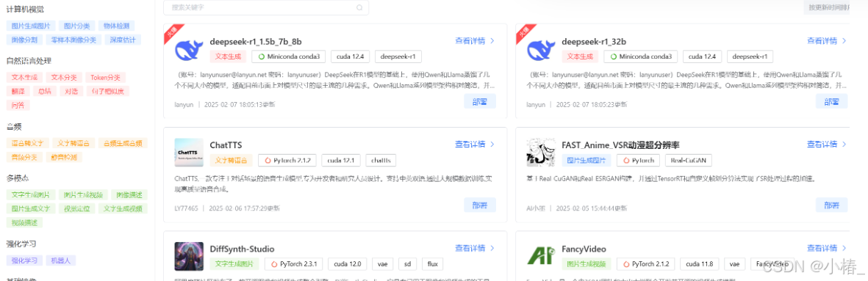868x281 pixels.
Task: Filter by 总结 category tag
Action: point(44,91)
